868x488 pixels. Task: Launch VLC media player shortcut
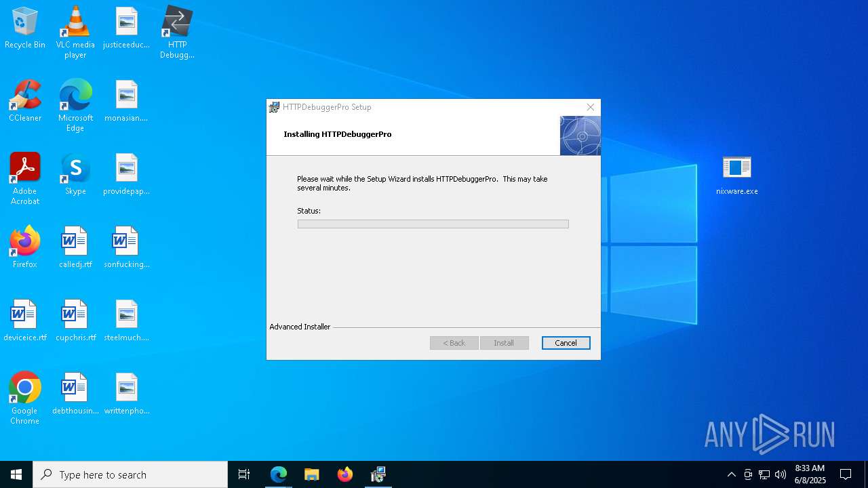(x=75, y=33)
